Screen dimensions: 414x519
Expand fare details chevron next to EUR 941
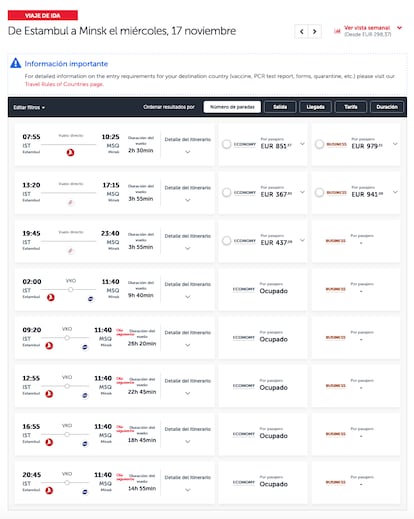click(395, 192)
